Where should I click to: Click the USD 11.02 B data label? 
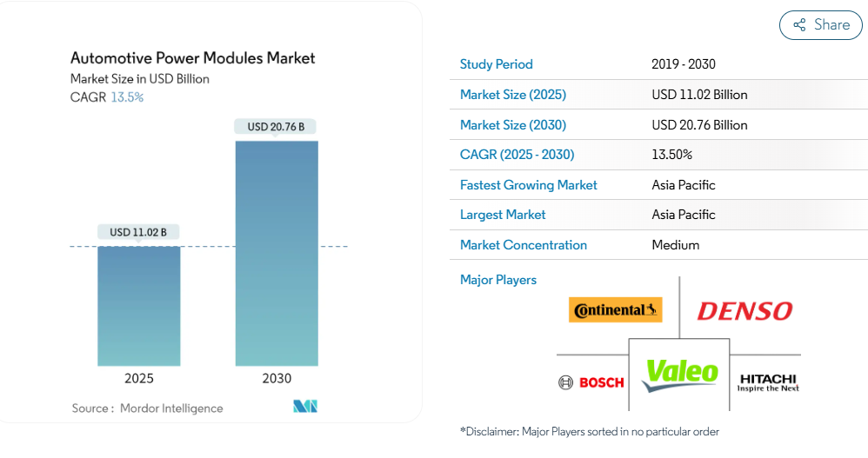138,232
